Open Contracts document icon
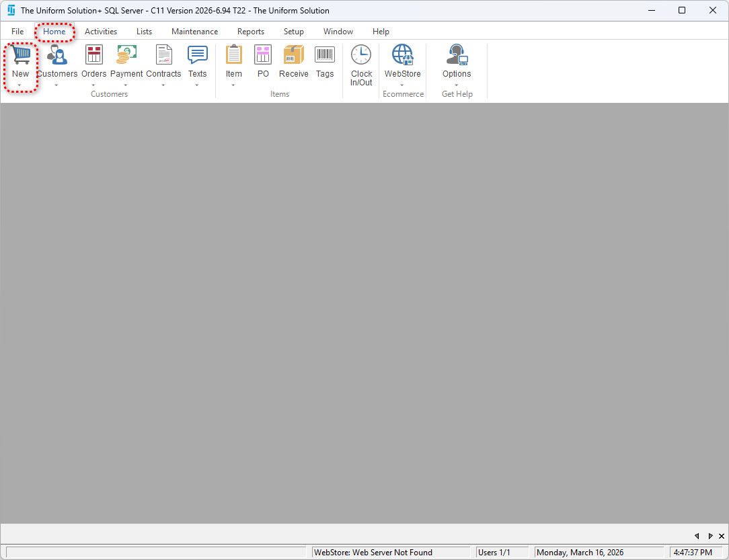The width and height of the screenshot is (729, 560). (163, 55)
